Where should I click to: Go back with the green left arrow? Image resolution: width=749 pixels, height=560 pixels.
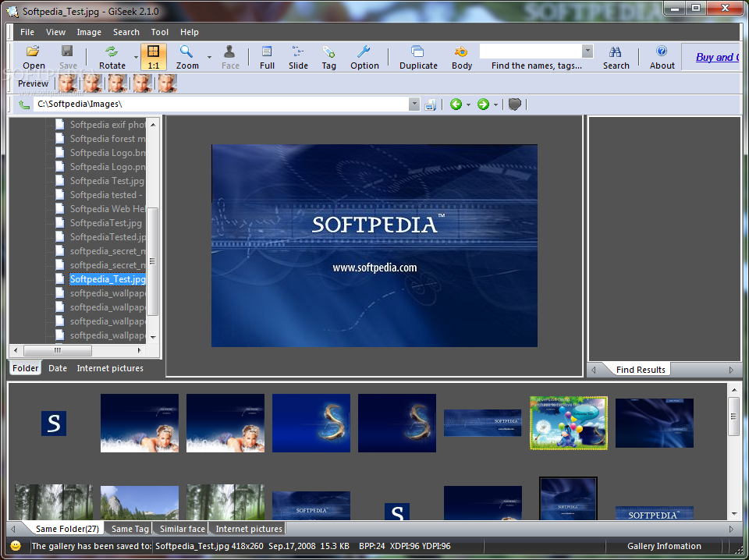pos(456,104)
